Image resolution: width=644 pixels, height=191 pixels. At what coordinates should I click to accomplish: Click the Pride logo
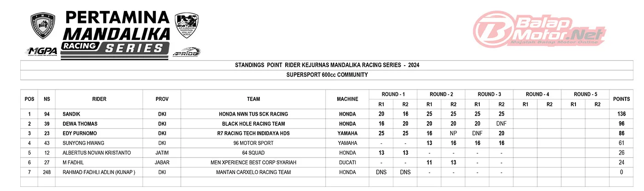[x=186, y=52]
